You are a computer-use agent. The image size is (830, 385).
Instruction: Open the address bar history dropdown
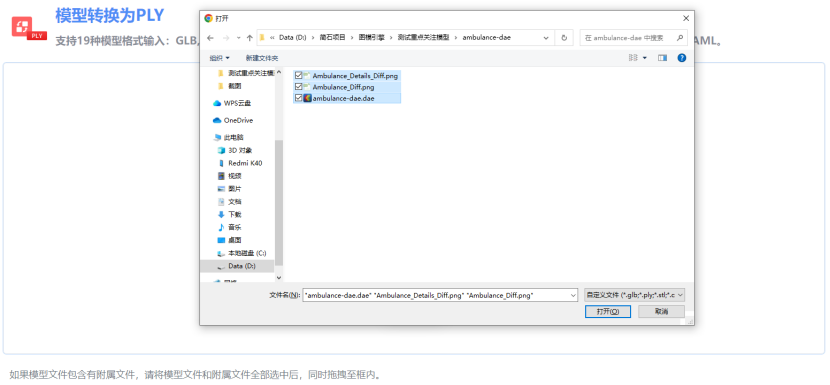click(x=546, y=38)
